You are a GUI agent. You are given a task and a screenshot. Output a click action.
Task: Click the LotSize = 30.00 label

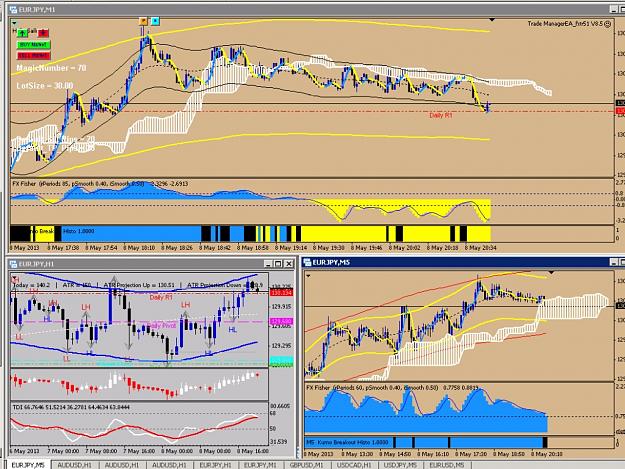point(45,86)
